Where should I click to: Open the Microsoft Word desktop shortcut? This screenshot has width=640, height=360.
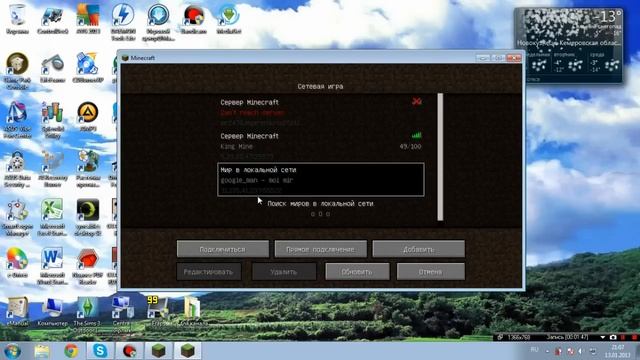[52, 266]
